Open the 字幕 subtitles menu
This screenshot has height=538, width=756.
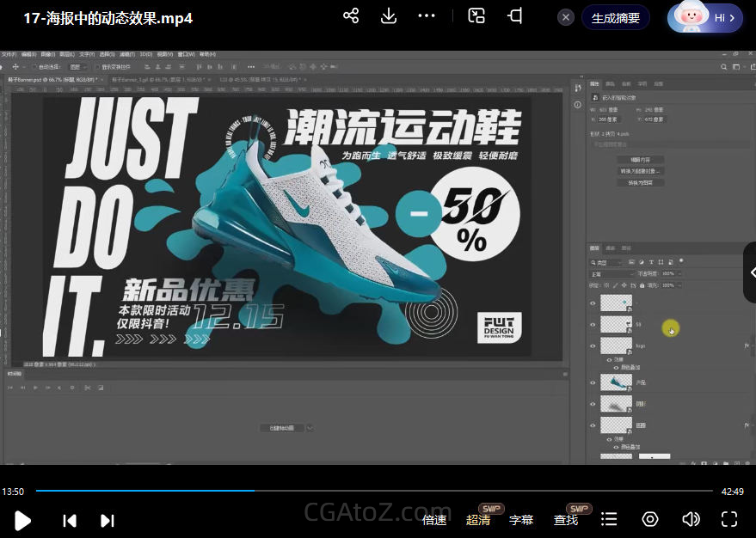click(521, 520)
